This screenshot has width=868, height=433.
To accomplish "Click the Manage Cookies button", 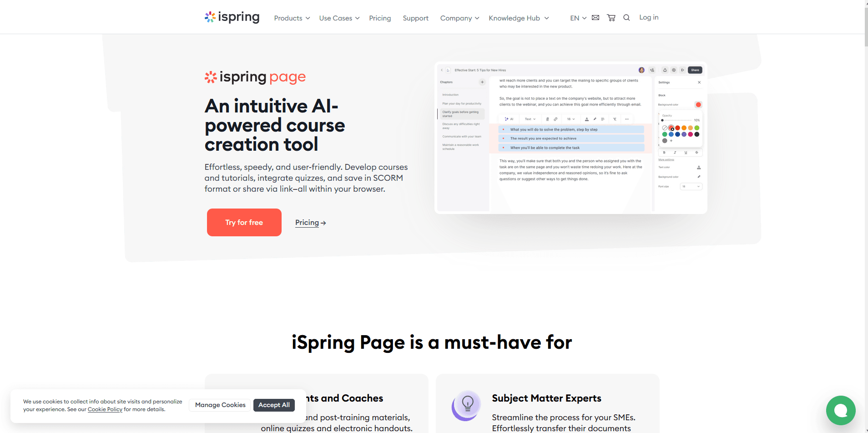I will pyautogui.click(x=220, y=405).
